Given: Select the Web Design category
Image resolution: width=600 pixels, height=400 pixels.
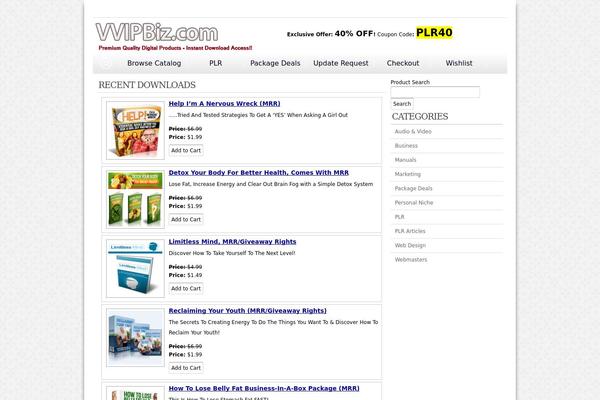Looking at the screenshot, I should [x=410, y=245].
